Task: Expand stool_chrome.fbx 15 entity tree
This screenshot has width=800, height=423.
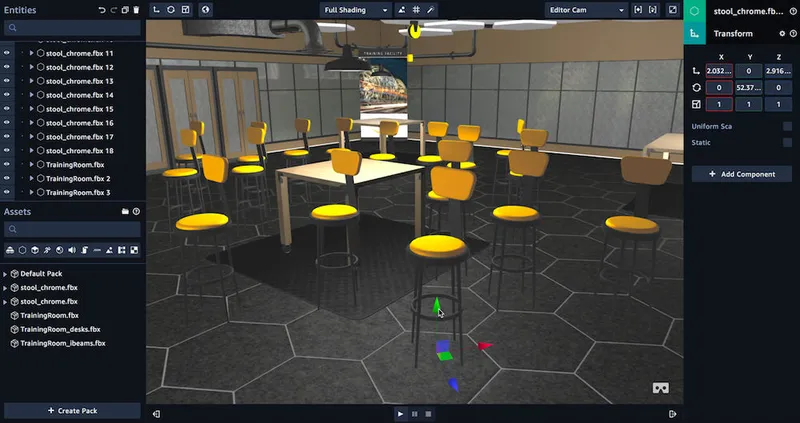Action: 32,109
